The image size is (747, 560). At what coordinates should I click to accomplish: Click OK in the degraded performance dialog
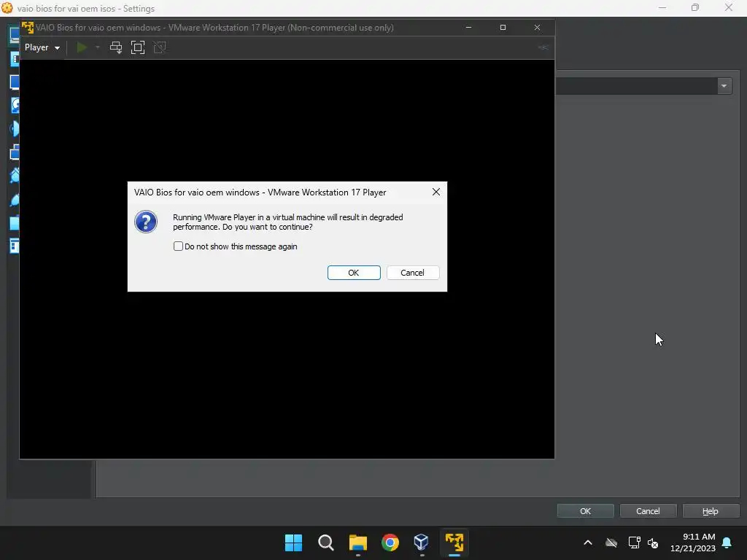(x=354, y=273)
